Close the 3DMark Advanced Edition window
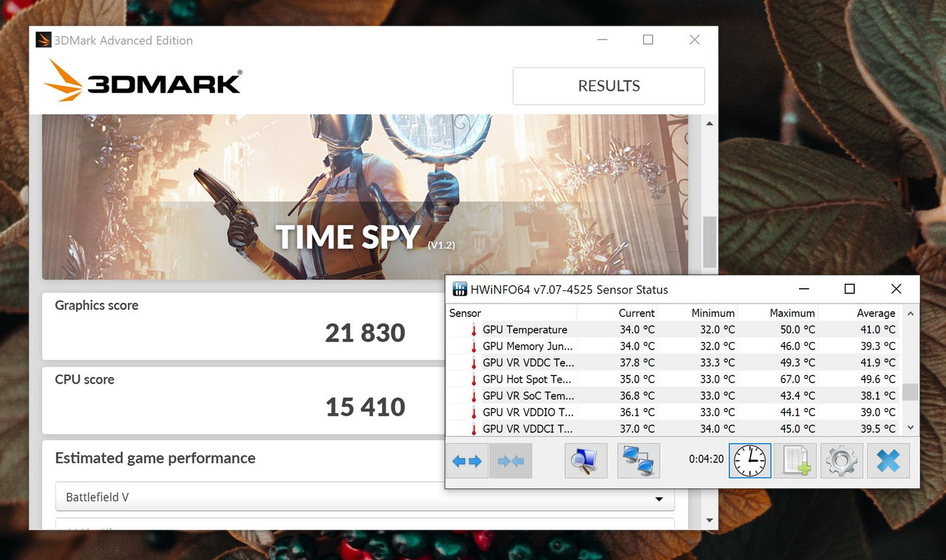Image resolution: width=946 pixels, height=560 pixels. click(x=694, y=40)
